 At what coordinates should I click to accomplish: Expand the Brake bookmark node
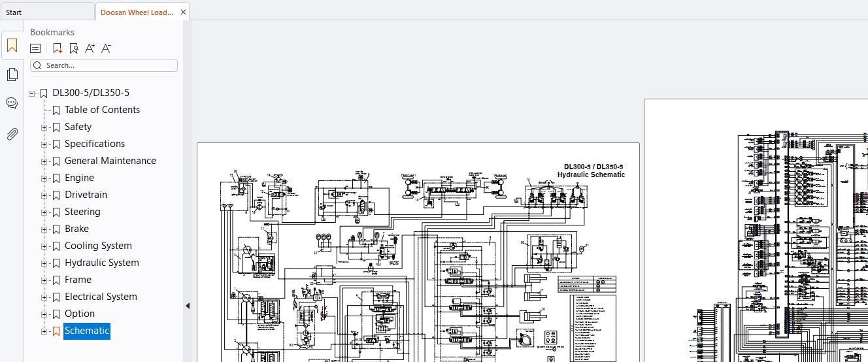44,229
